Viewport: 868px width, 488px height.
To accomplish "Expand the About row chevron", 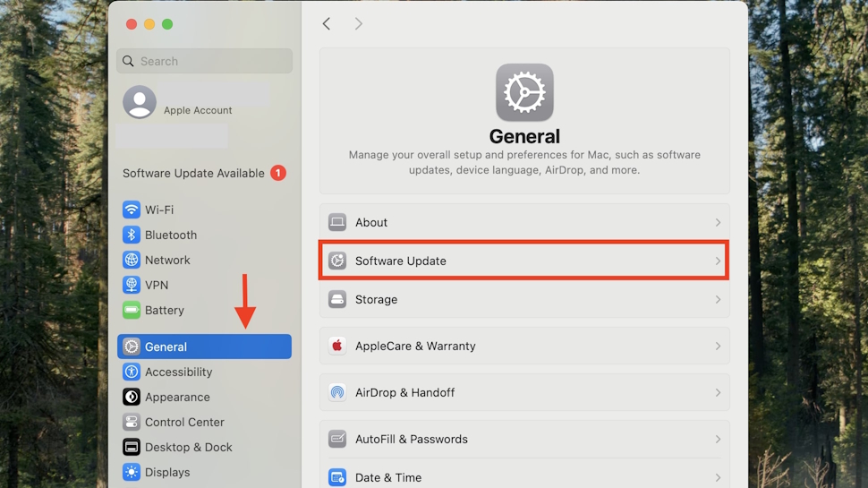I will pos(718,222).
